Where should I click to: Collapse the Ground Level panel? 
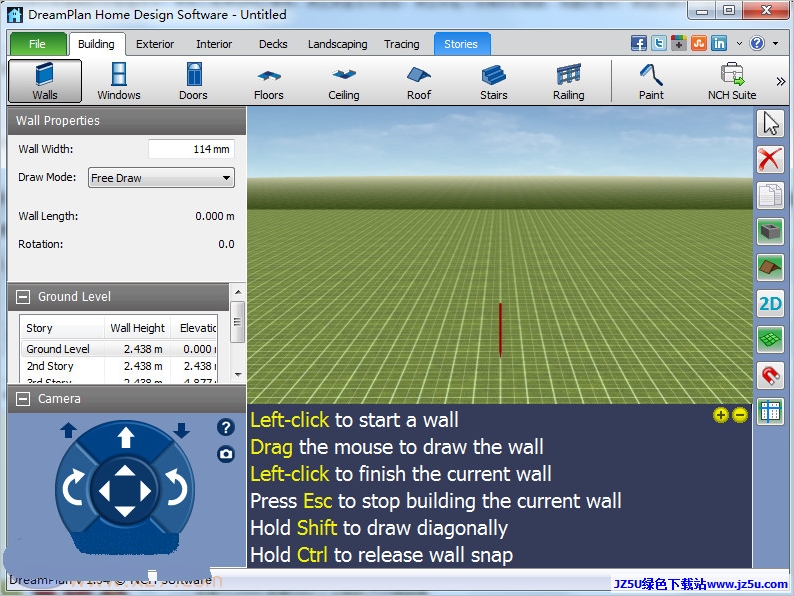point(23,297)
